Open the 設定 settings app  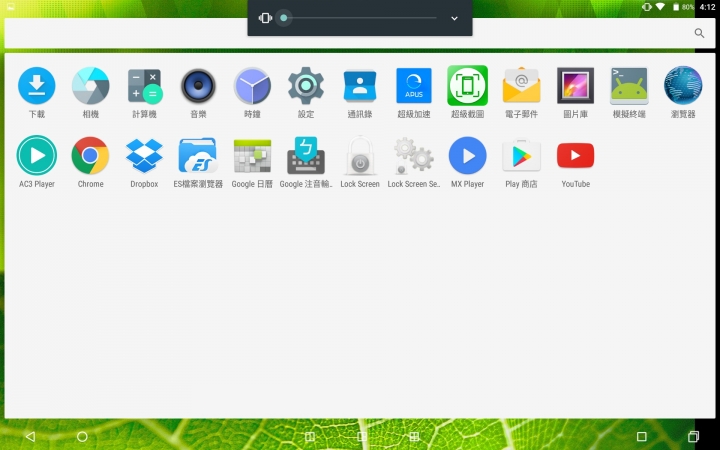[306, 86]
